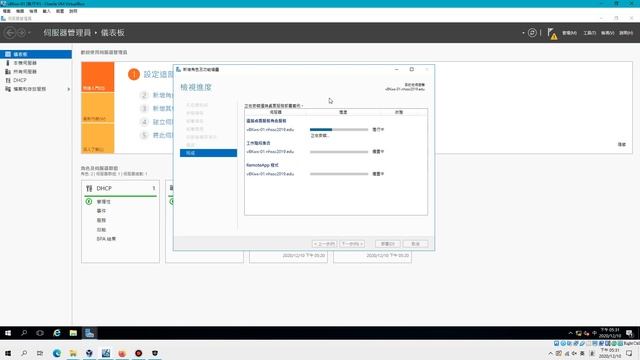This screenshot has height=360, width=640.
Task: Expand File and Storage Services arrow
Action: coord(69,89)
